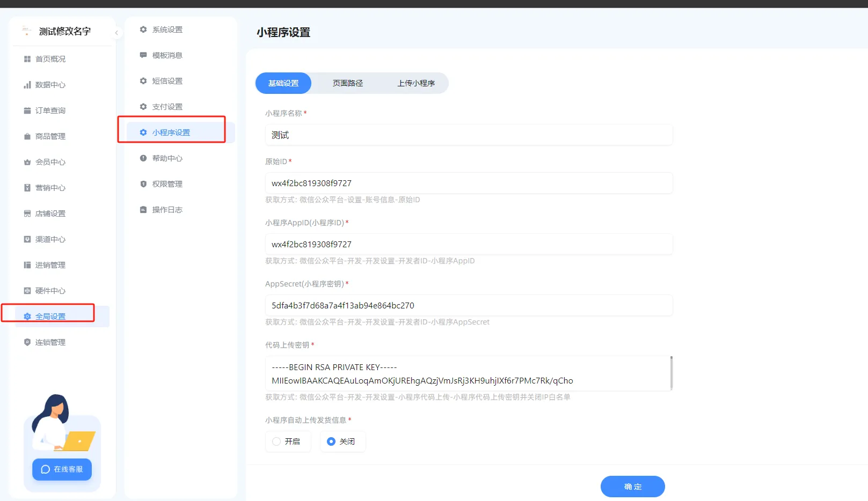Open the 操作日志 log icon
The width and height of the screenshot is (868, 501).
point(143,209)
